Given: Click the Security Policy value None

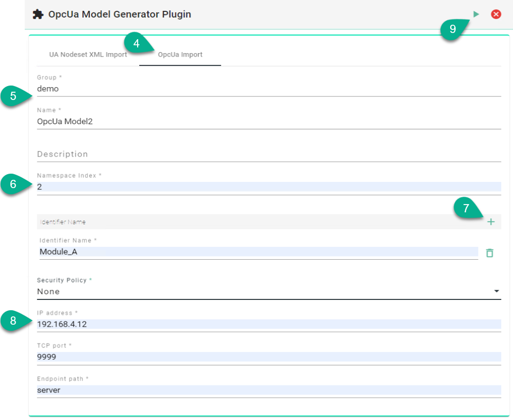Looking at the screenshot, I should coord(48,292).
